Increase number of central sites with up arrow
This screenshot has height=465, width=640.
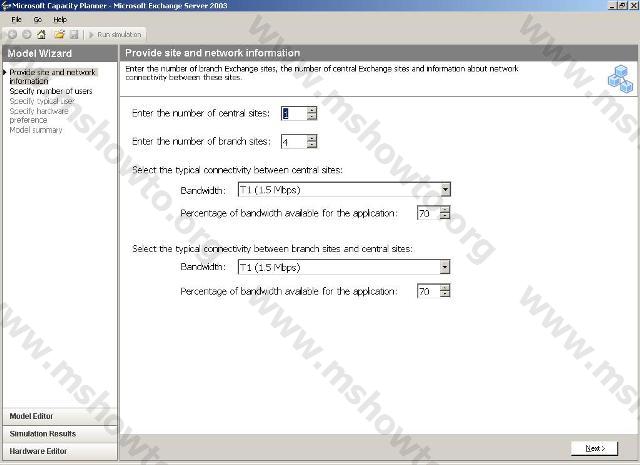coord(312,110)
